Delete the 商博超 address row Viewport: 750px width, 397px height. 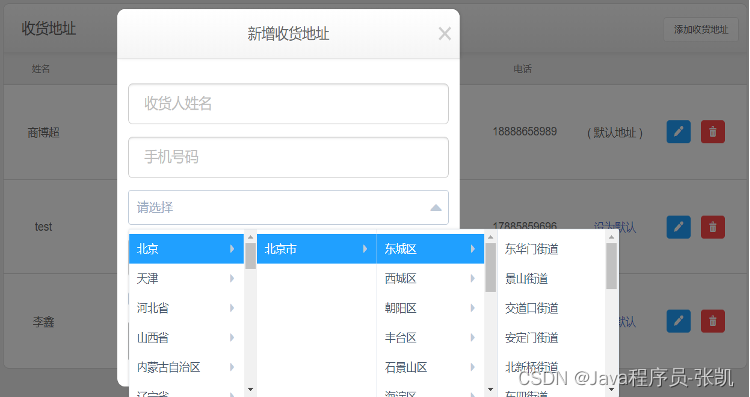pyautogui.click(x=713, y=132)
